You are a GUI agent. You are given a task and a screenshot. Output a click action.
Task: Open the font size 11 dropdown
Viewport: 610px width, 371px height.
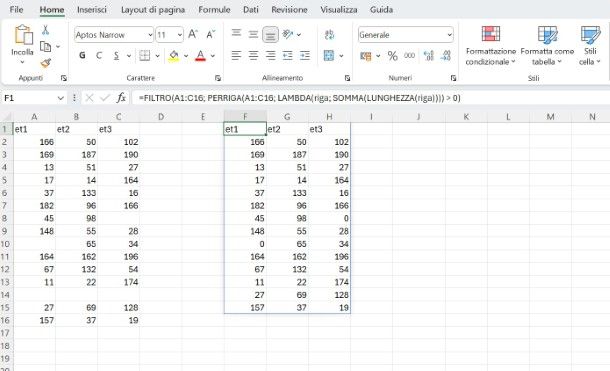[x=179, y=35]
